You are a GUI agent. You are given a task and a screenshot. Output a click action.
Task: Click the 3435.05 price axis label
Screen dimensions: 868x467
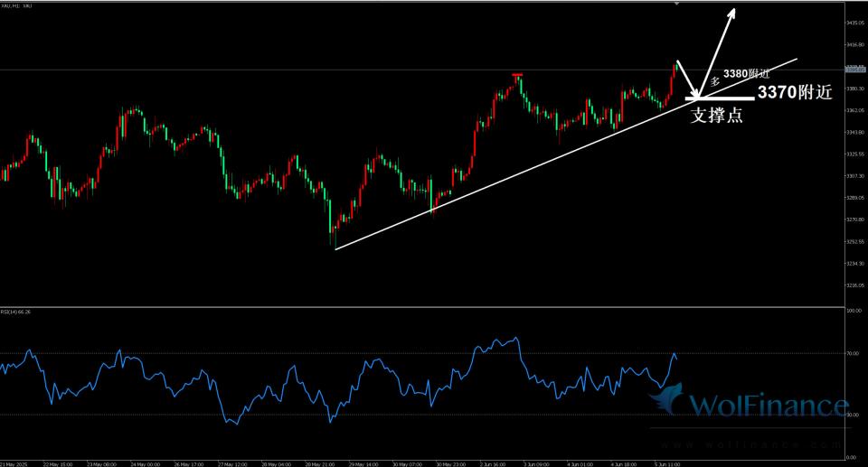click(854, 23)
